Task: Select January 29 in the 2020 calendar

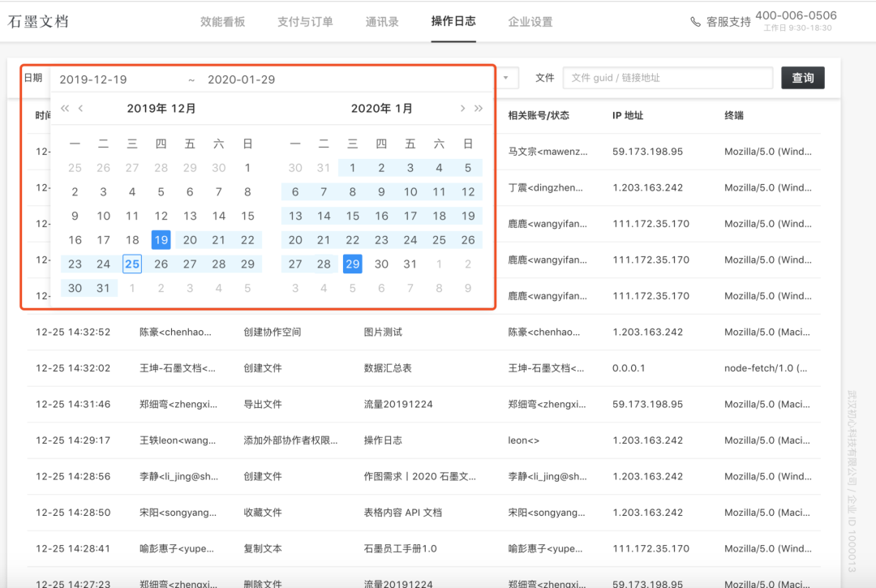Action: [x=352, y=264]
